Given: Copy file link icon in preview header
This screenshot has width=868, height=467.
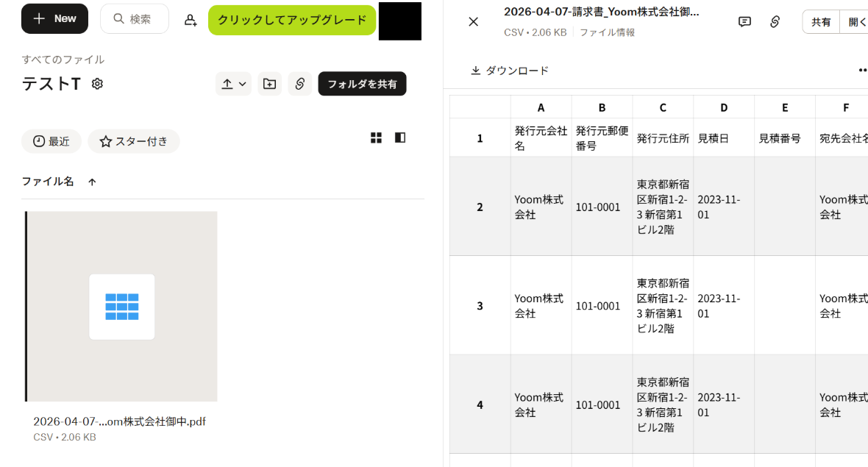Looking at the screenshot, I should coord(775,22).
